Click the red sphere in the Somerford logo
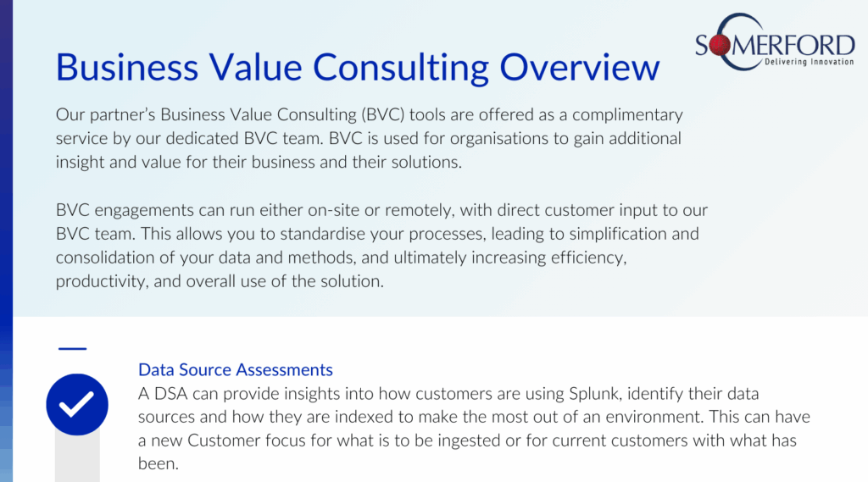The width and height of the screenshot is (868, 482). (720, 46)
